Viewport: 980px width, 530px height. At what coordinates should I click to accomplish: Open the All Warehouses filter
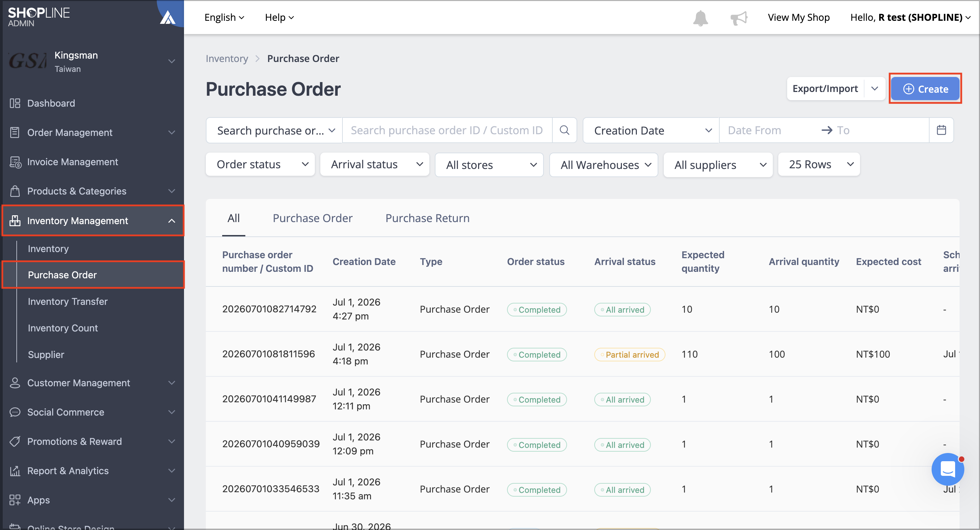point(604,165)
